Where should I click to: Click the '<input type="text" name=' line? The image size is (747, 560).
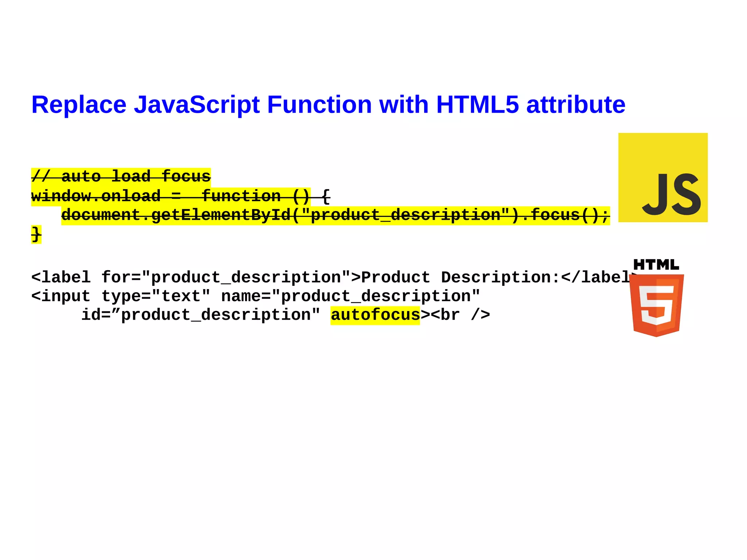click(256, 296)
